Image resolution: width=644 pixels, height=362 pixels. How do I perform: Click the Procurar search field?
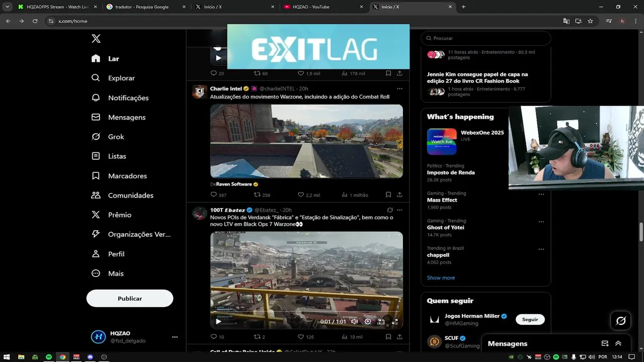coord(486,38)
